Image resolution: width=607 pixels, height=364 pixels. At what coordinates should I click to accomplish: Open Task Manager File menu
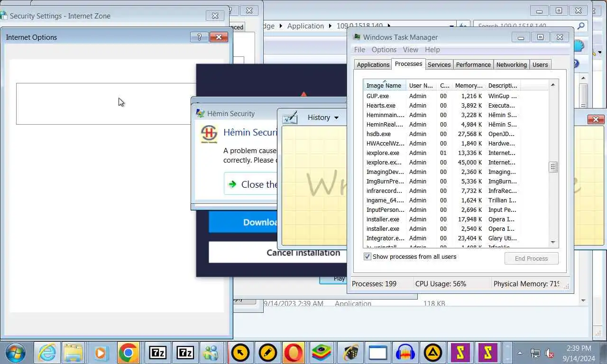[x=359, y=50]
